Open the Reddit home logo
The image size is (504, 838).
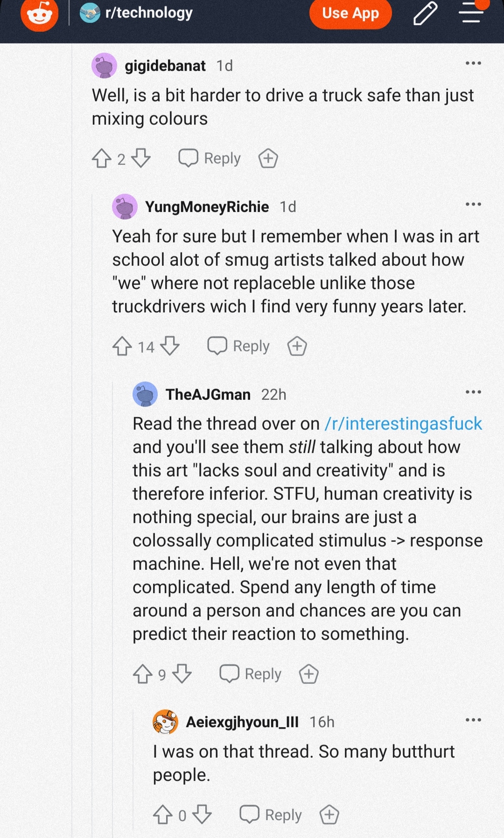[x=40, y=14]
